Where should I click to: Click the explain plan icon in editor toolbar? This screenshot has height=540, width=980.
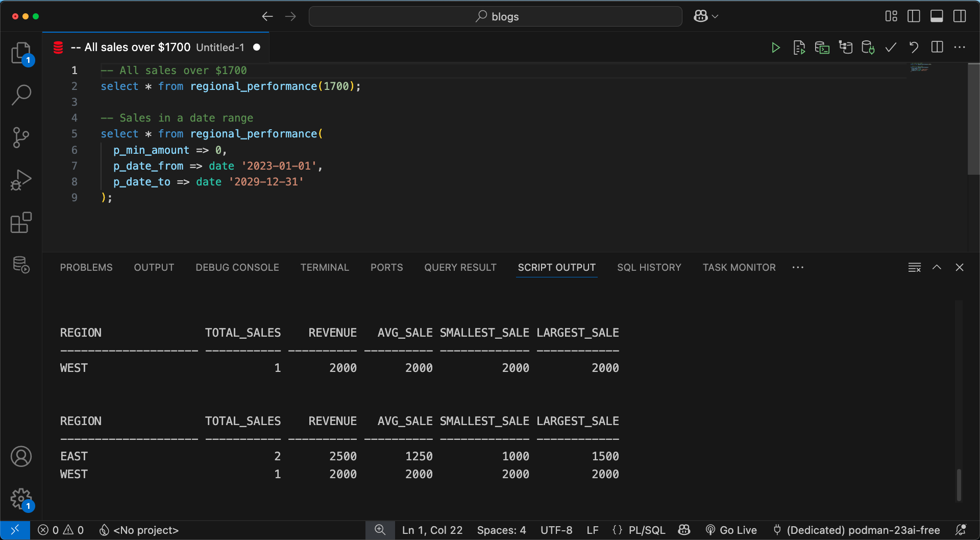tap(845, 48)
